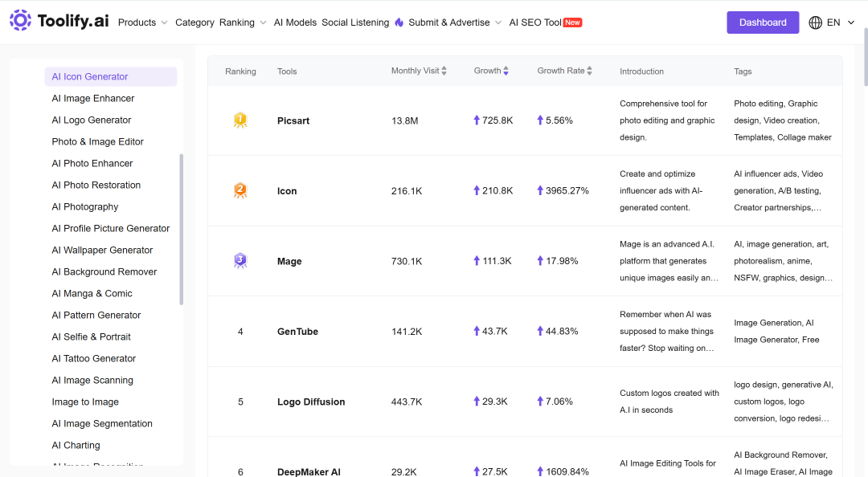Image resolution: width=868 pixels, height=477 pixels.
Task: Sort the Growth column
Action: 506,71
